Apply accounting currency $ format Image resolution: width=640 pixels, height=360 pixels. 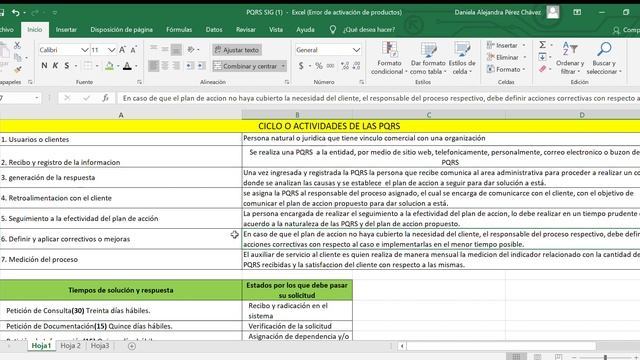[301, 66]
